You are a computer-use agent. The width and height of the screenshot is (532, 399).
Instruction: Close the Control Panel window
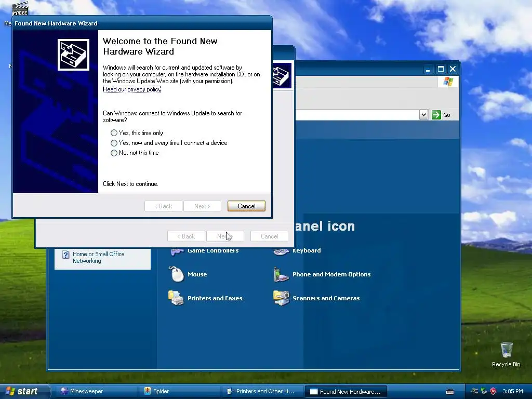click(453, 69)
